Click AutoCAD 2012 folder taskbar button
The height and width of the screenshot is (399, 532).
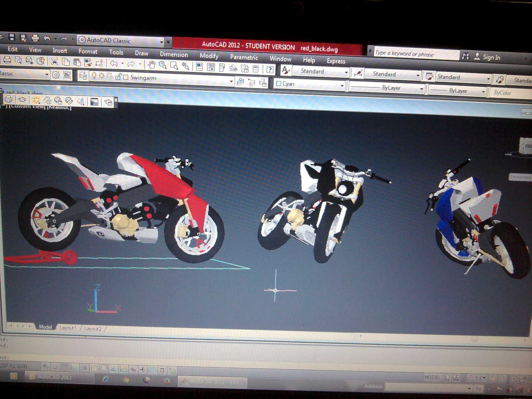tap(59, 377)
